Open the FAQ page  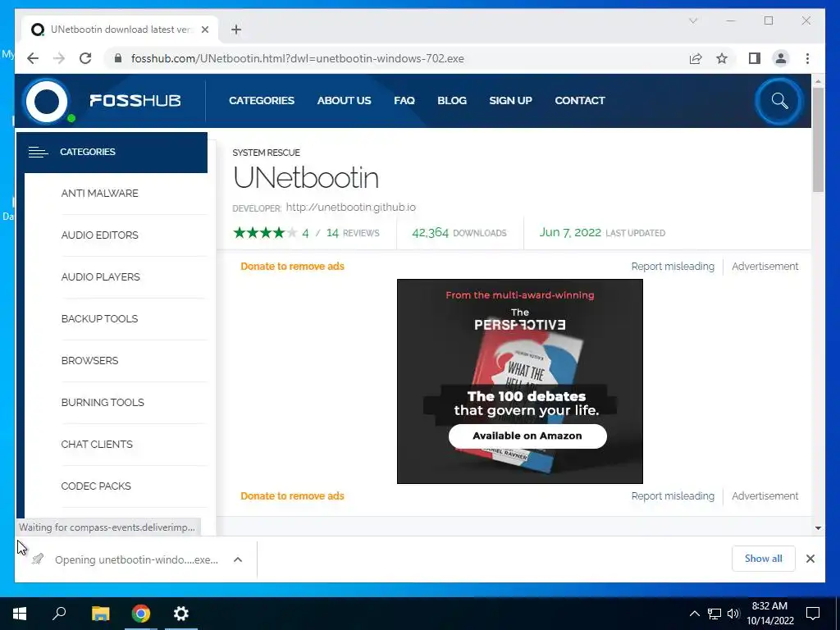404,101
